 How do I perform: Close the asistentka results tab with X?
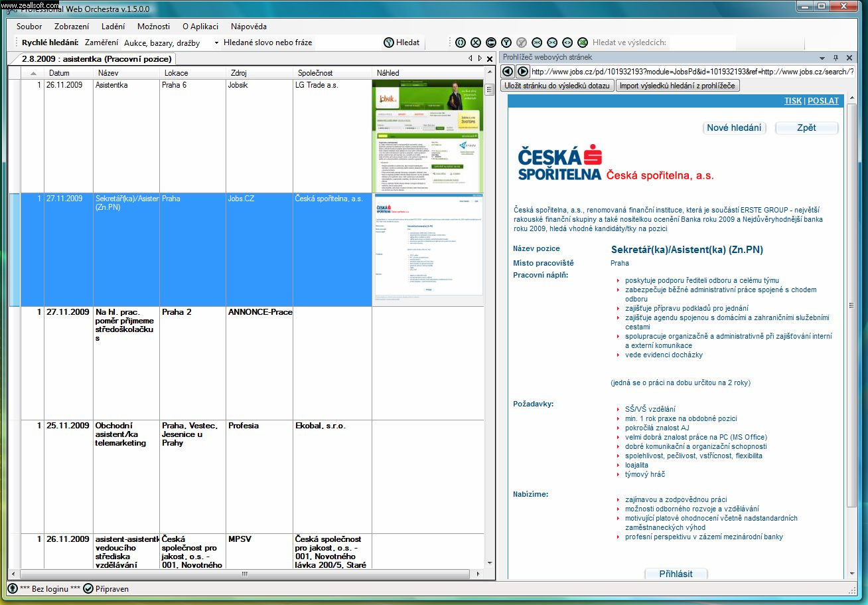(x=490, y=58)
